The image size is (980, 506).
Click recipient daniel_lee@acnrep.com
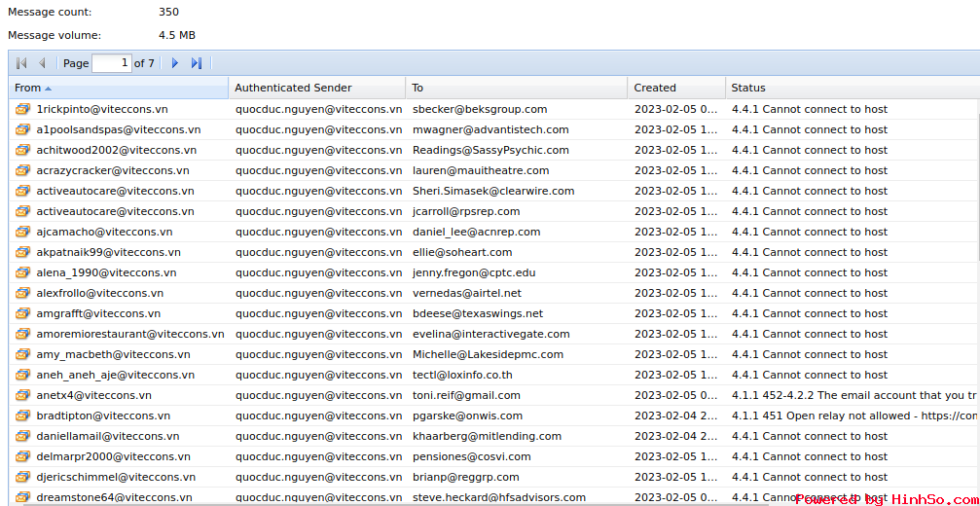[476, 232]
